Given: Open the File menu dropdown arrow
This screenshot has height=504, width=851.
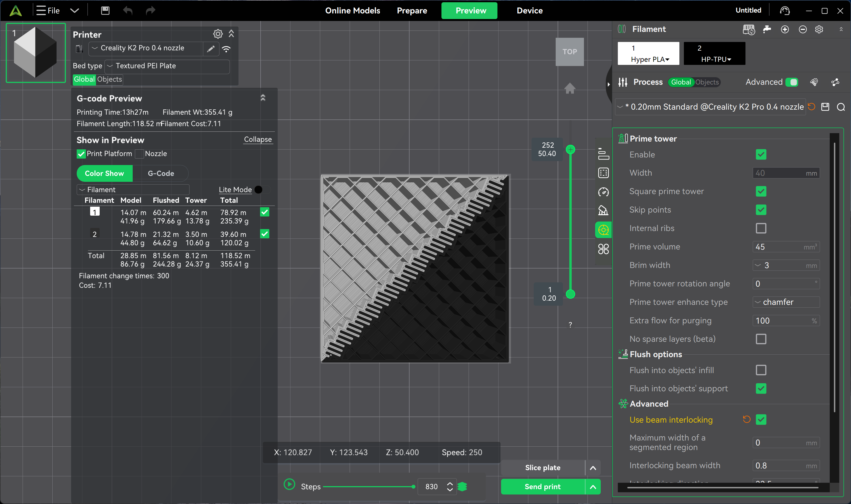Looking at the screenshot, I should [x=74, y=11].
